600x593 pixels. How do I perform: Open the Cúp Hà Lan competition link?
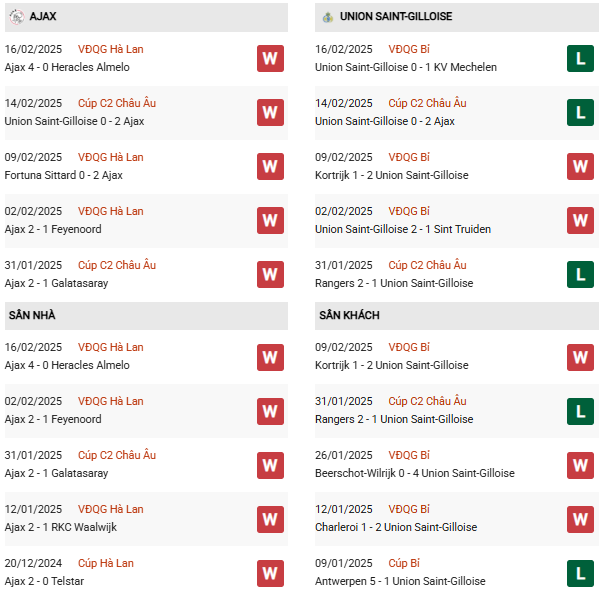point(106,563)
